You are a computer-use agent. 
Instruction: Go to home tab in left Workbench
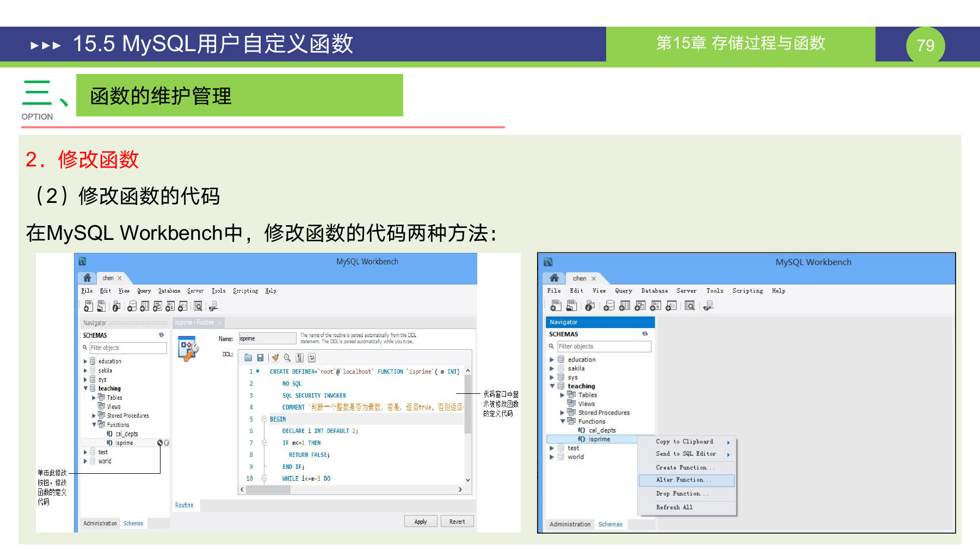pos(87,278)
